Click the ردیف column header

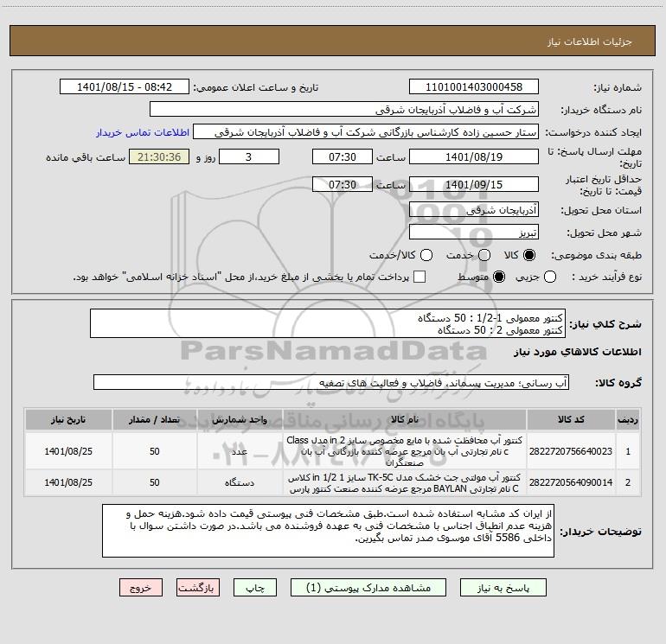(628, 419)
